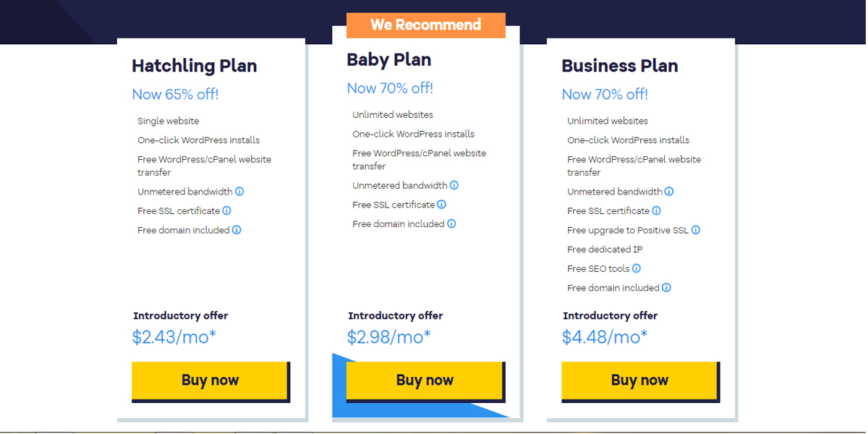868x434 pixels.
Task: Click info icon beside Business Plan Free domain included
Action: (666, 288)
